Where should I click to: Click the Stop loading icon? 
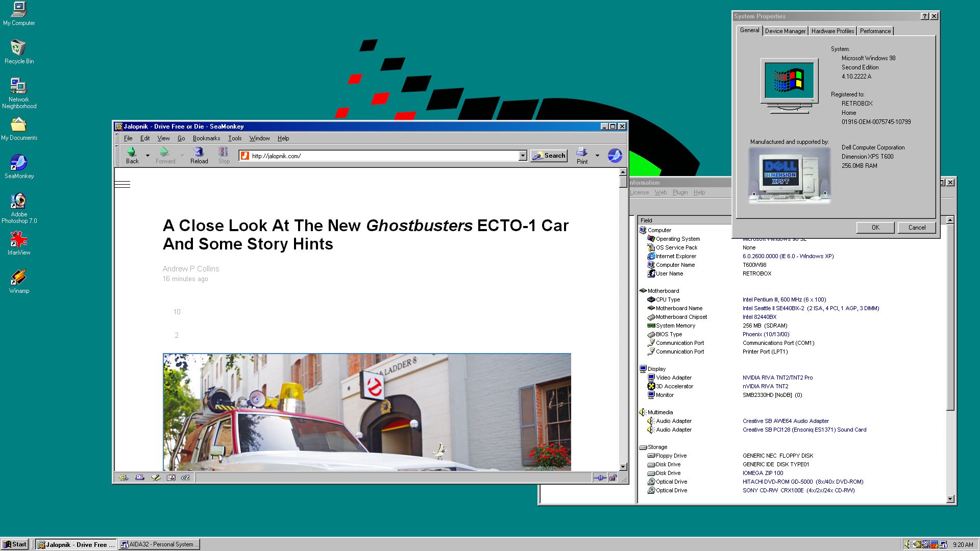[224, 156]
